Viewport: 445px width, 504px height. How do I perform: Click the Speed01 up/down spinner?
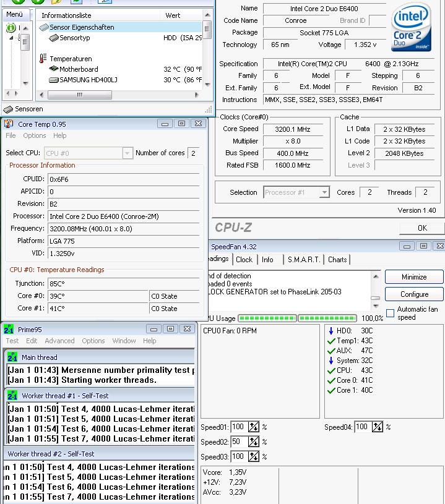pos(254,427)
